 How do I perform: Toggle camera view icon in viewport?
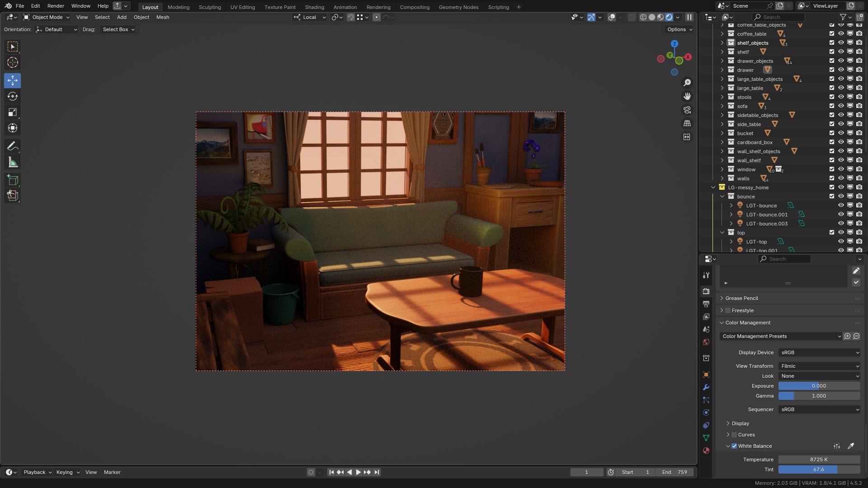point(687,110)
